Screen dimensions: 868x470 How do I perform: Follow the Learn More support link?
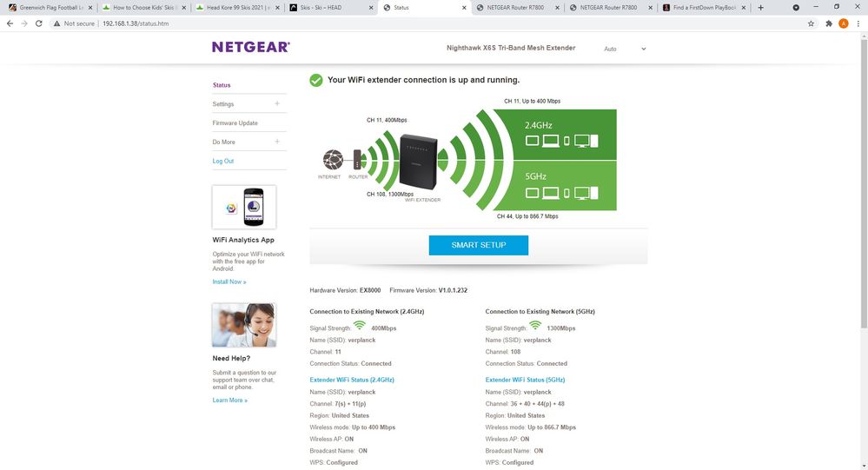[229, 400]
